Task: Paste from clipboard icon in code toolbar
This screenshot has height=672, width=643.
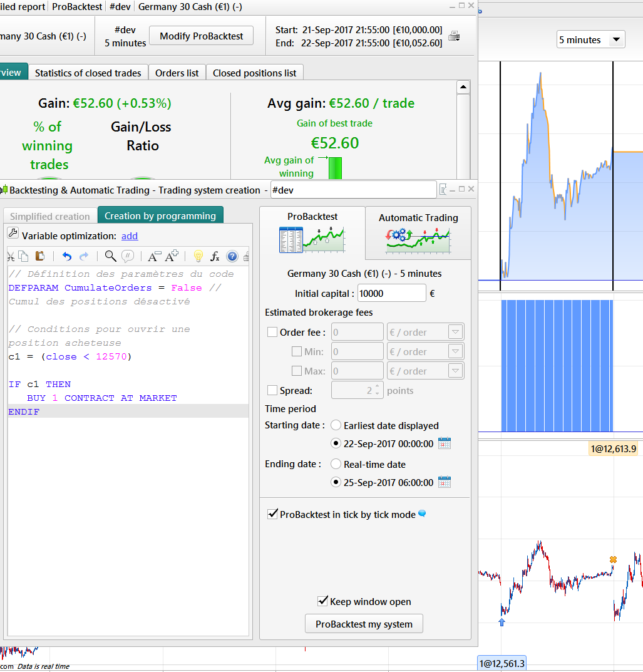Action: [40, 256]
